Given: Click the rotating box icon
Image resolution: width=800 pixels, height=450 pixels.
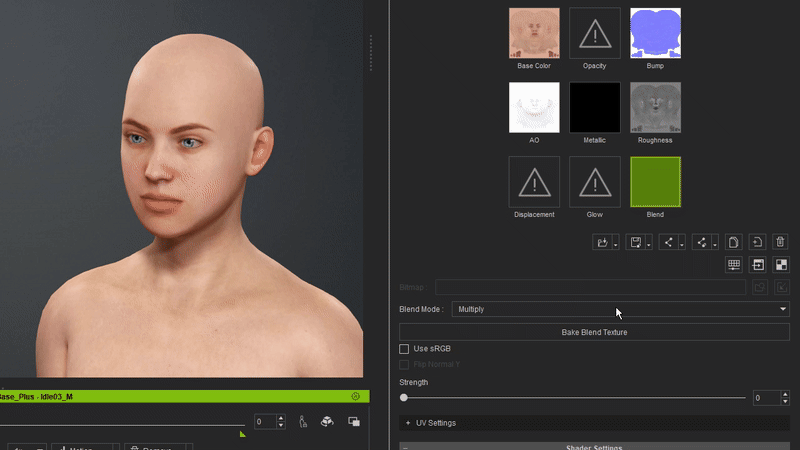Looking at the screenshot, I should coord(327,421).
